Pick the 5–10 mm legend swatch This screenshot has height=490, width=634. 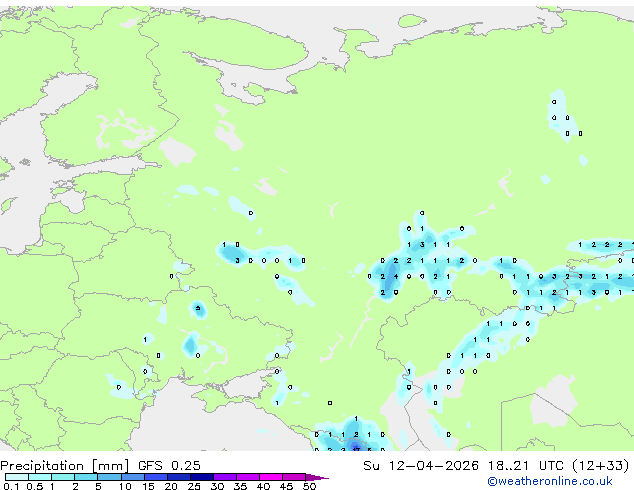109,477
